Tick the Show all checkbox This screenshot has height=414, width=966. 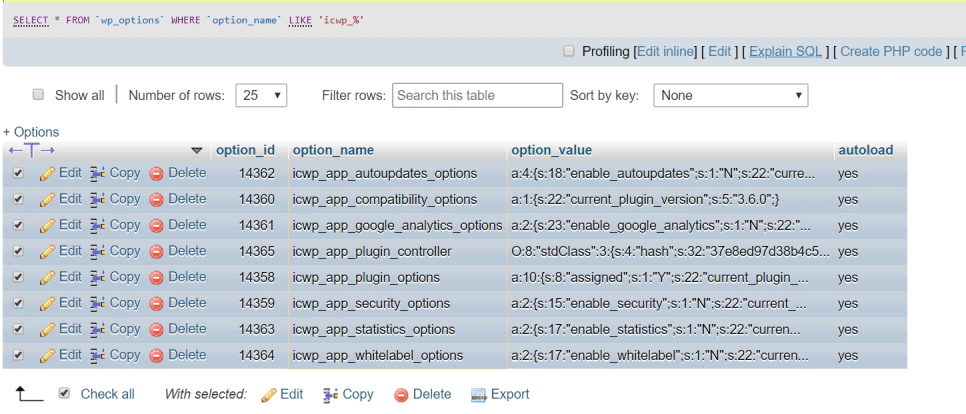tap(39, 94)
